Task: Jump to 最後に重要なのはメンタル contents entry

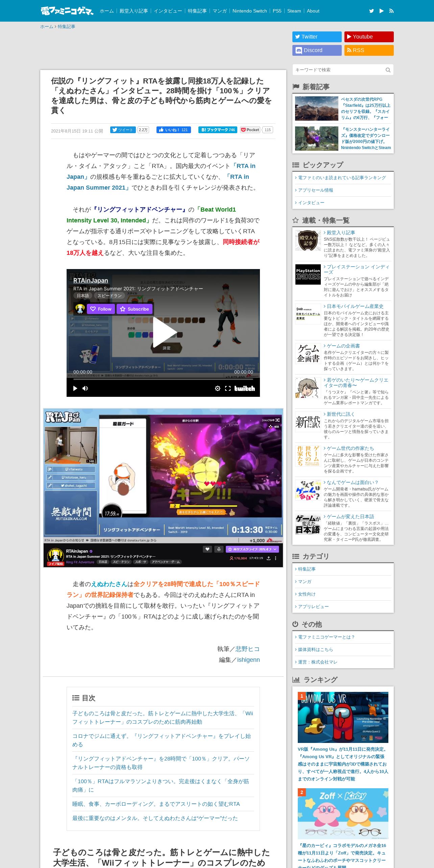Action: [155, 818]
